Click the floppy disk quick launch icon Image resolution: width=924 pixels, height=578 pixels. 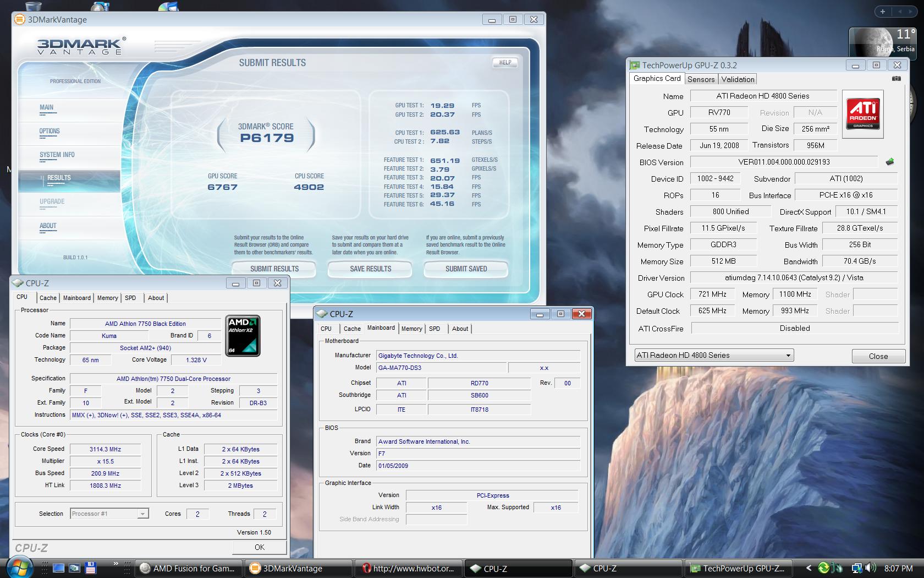point(91,568)
